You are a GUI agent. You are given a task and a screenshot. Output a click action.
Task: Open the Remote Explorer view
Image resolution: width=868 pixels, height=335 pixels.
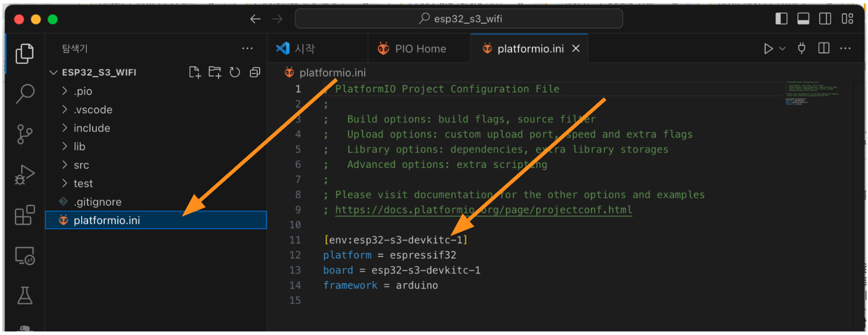[24, 255]
